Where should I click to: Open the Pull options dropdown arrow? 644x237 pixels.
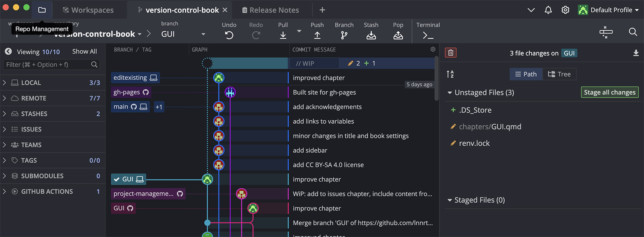(299, 31)
